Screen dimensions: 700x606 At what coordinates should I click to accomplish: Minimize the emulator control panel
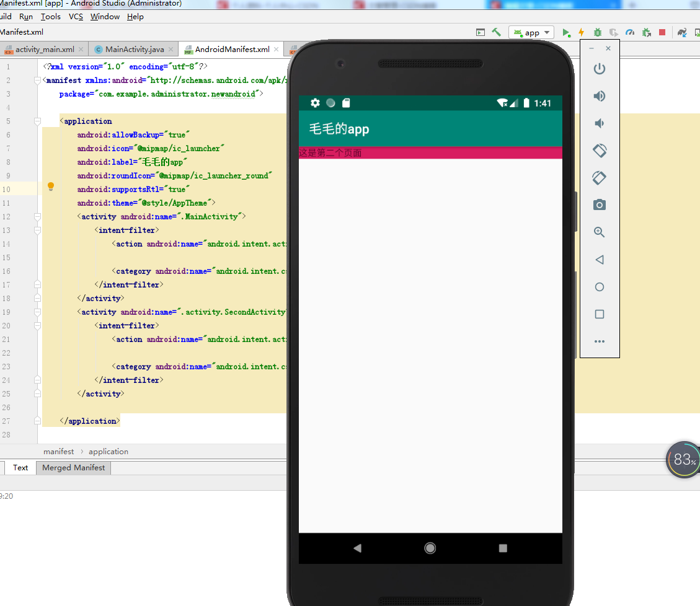(x=591, y=48)
